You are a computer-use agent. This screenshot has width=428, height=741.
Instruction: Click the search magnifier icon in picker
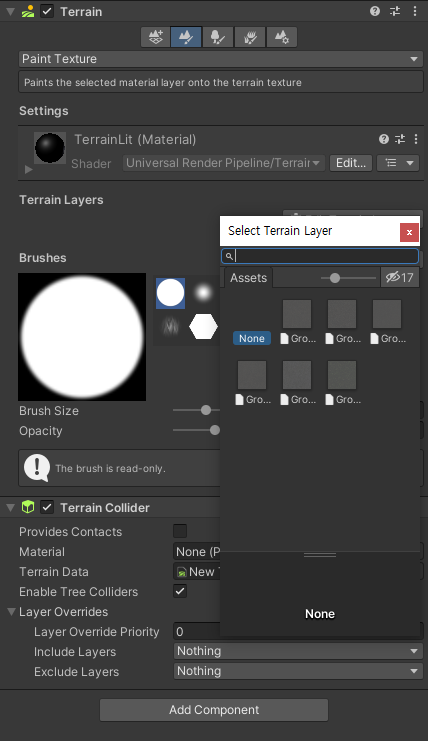(229, 256)
